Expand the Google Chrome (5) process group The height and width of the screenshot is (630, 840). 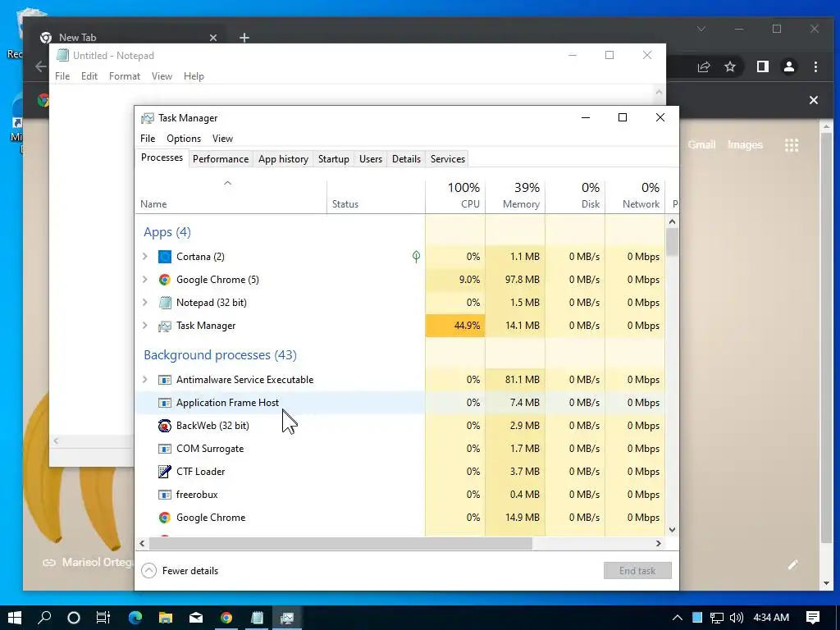(144, 280)
